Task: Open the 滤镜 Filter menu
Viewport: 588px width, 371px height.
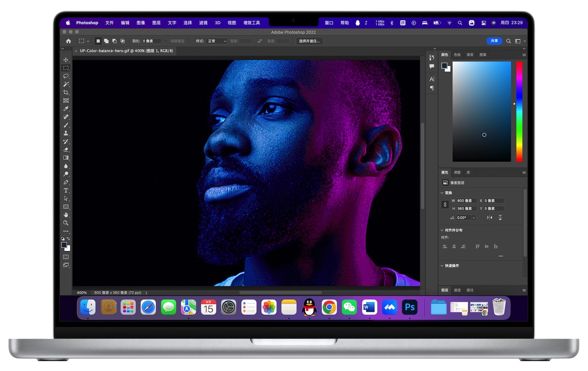Action: [x=203, y=22]
